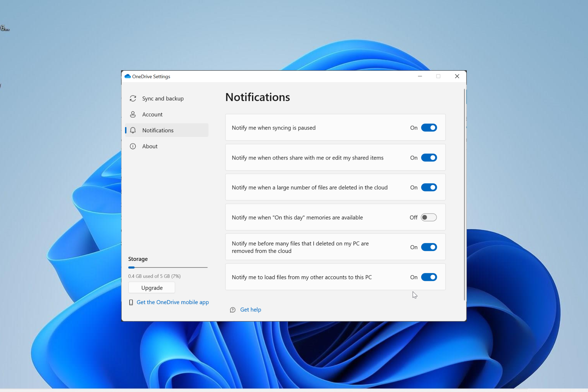Image resolution: width=588 pixels, height=392 pixels.
Task: Go to the Account settings page
Action: 152,114
